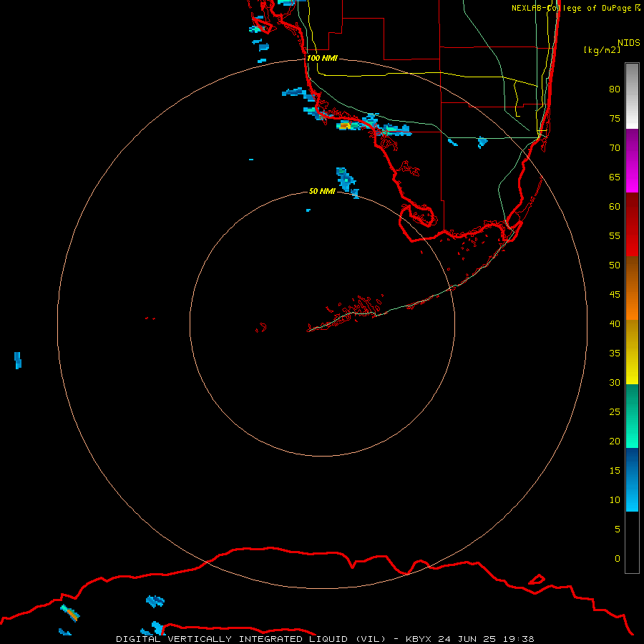Click the NEXLAB-College of DuPage credit text

tap(571, 8)
